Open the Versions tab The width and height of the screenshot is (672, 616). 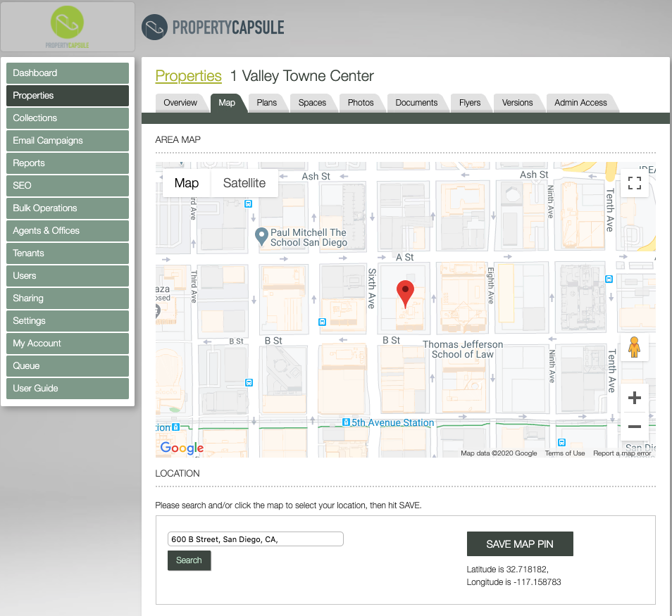point(517,103)
